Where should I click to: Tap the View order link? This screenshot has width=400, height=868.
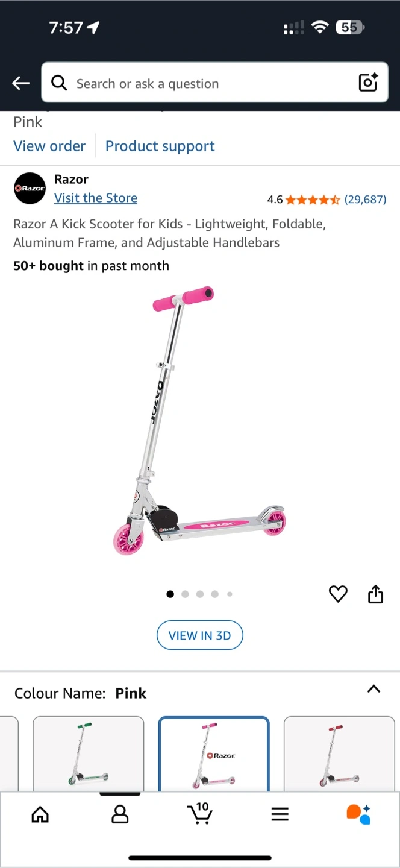coord(49,146)
